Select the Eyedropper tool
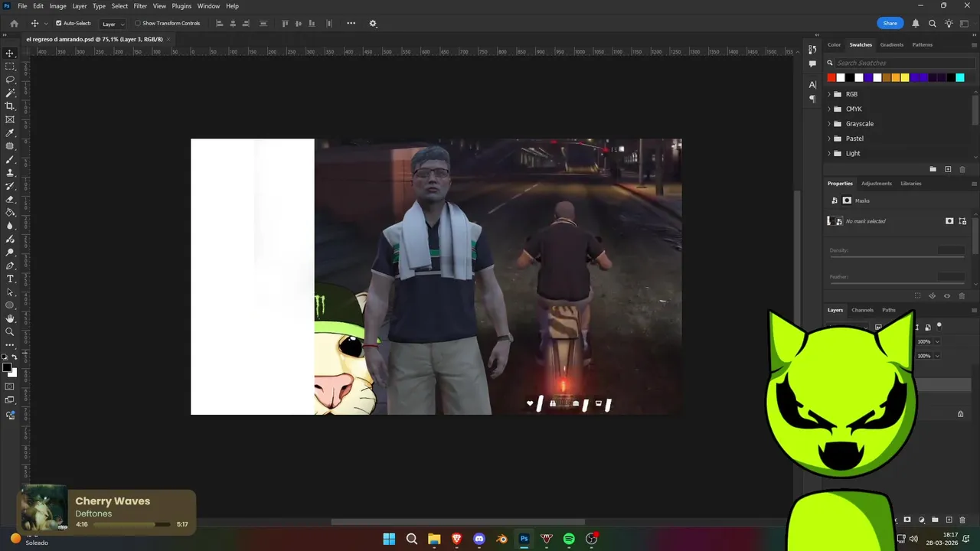This screenshot has height=551, width=980. point(10,132)
